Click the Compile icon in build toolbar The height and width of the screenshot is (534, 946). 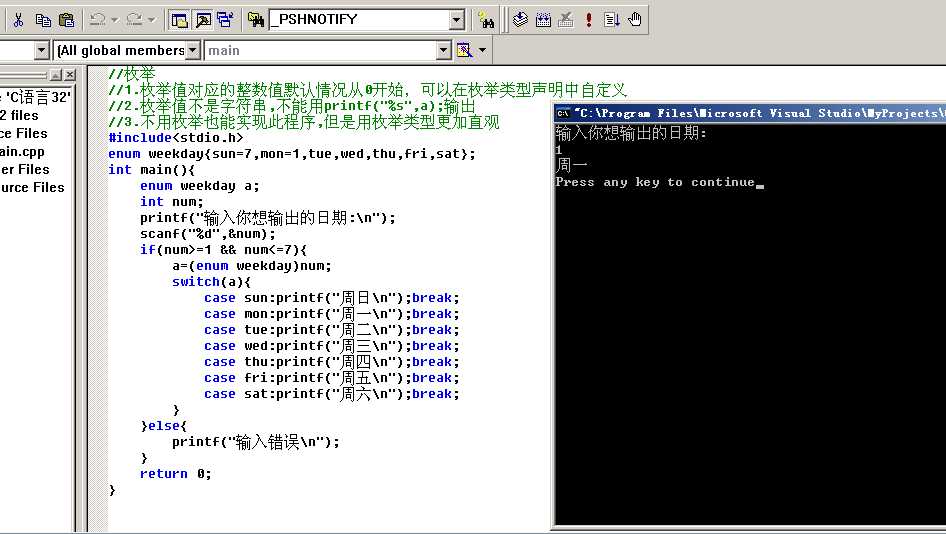(520, 20)
